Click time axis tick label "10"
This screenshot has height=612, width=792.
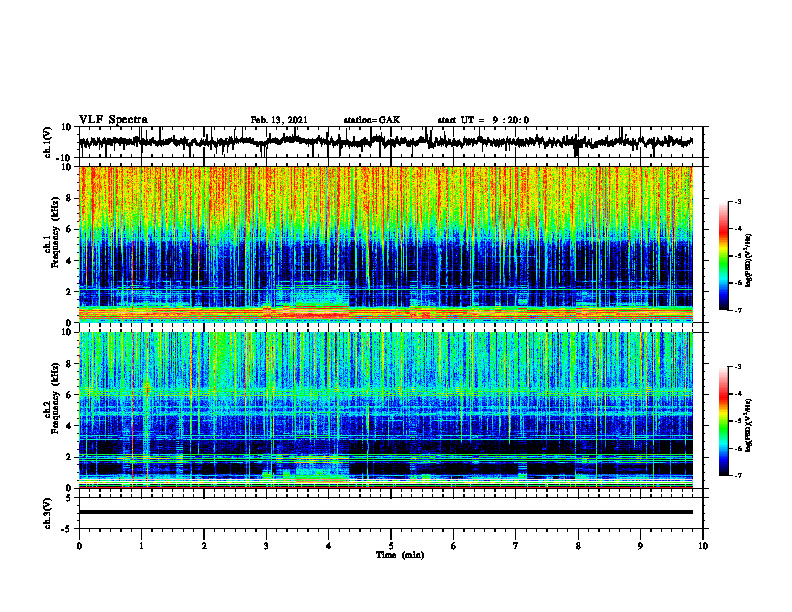tap(703, 546)
